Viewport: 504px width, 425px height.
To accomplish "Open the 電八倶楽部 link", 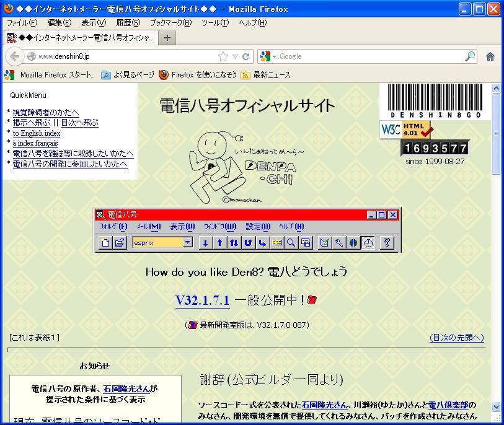I will click(448, 405).
